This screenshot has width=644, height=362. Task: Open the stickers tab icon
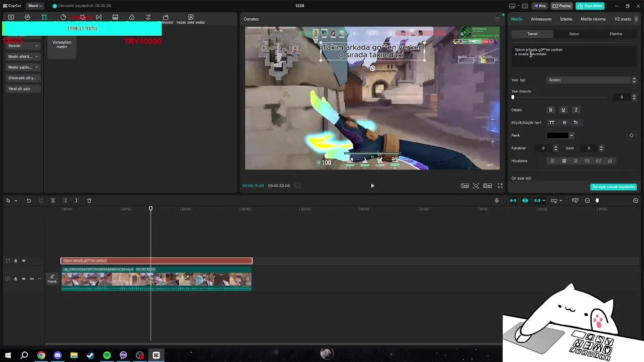(63, 17)
